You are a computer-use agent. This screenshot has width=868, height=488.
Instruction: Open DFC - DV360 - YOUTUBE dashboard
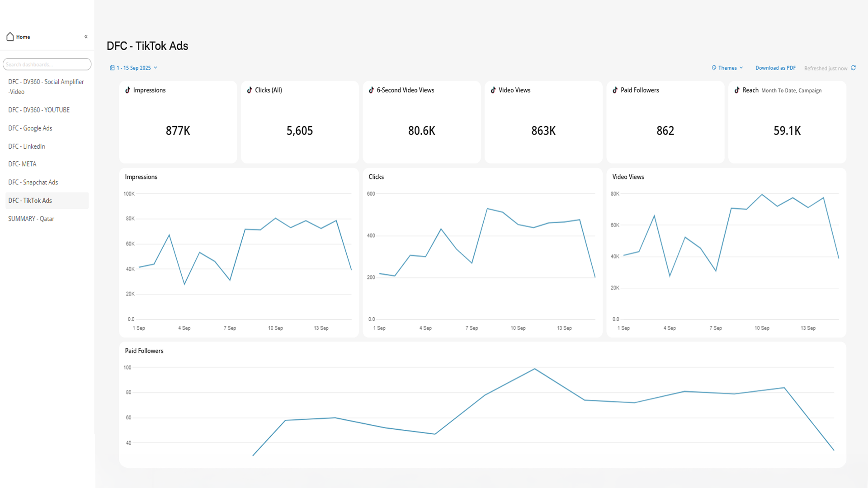pyautogui.click(x=39, y=110)
